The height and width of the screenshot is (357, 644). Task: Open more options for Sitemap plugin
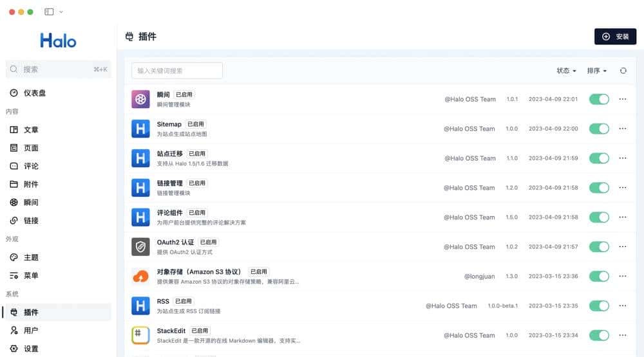[622, 129]
